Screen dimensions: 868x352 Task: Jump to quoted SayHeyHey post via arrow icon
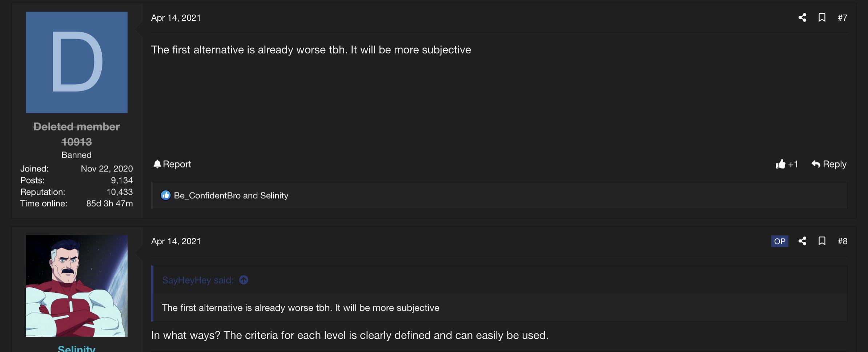tap(244, 280)
